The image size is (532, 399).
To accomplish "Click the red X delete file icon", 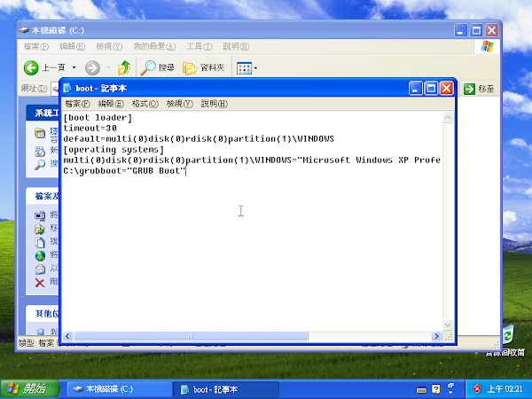I will tap(40, 283).
